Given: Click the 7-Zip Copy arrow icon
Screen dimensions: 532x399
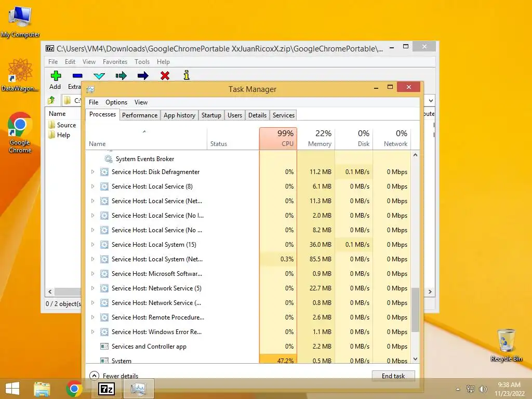Looking at the screenshot, I should pyautogui.click(x=121, y=75).
